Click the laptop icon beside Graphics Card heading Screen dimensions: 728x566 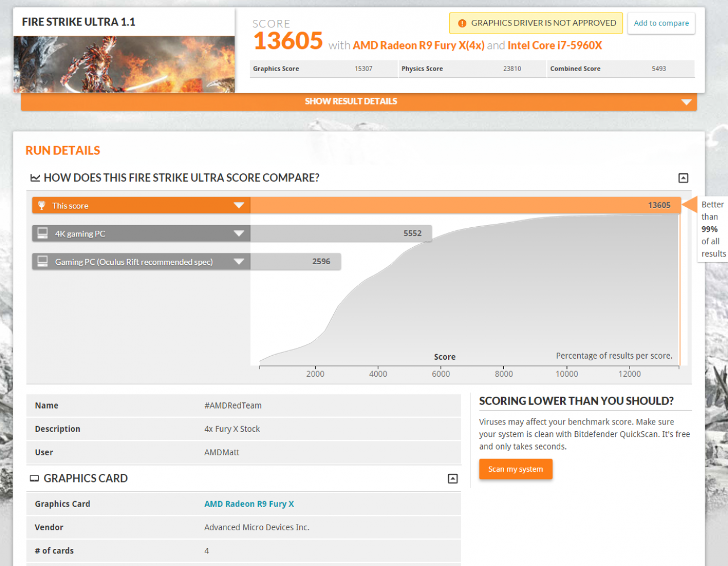35,478
